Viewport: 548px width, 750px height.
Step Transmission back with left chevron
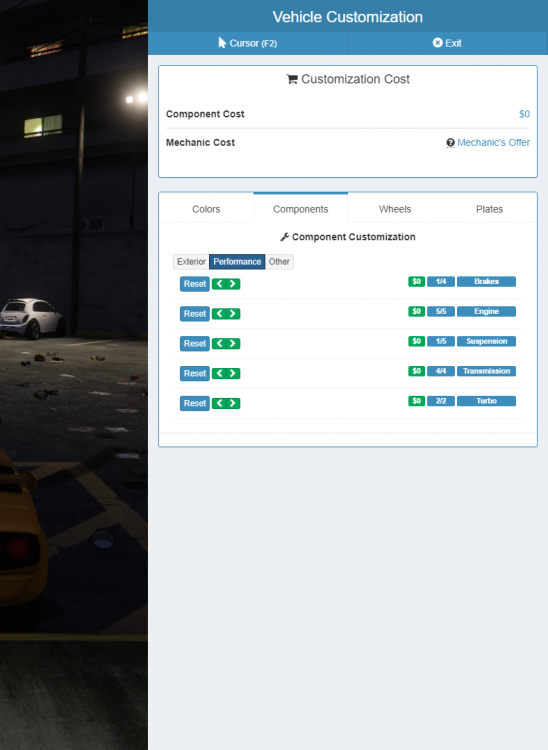point(219,374)
